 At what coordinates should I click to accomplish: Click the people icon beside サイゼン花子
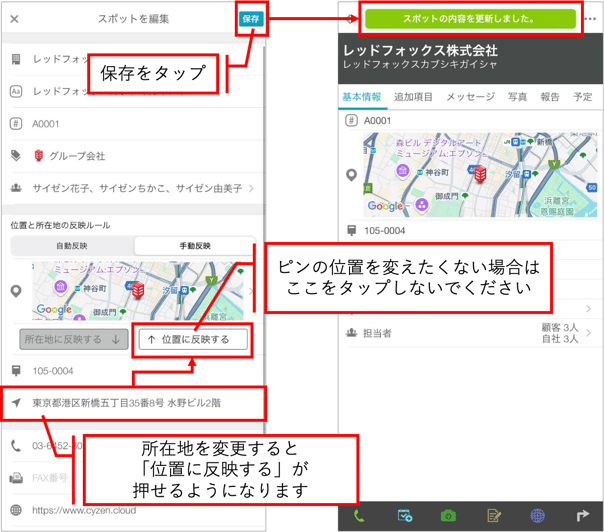tap(16, 188)
